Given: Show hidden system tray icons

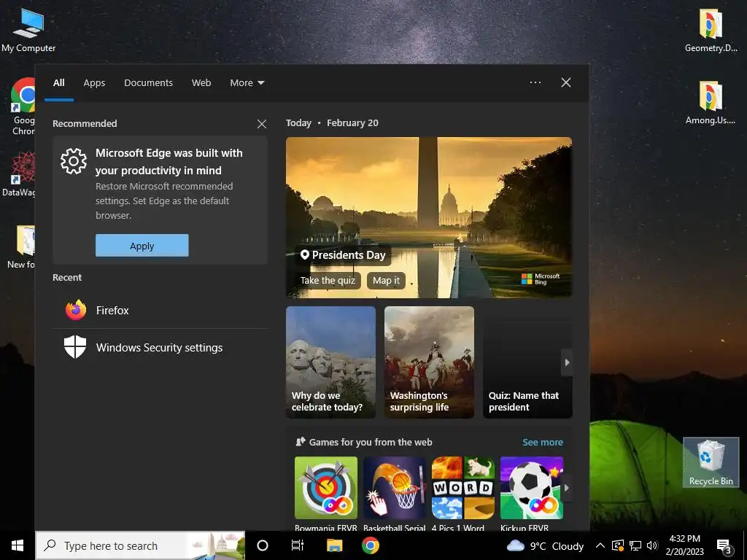Looking at the screenshot, I should 600,545.
